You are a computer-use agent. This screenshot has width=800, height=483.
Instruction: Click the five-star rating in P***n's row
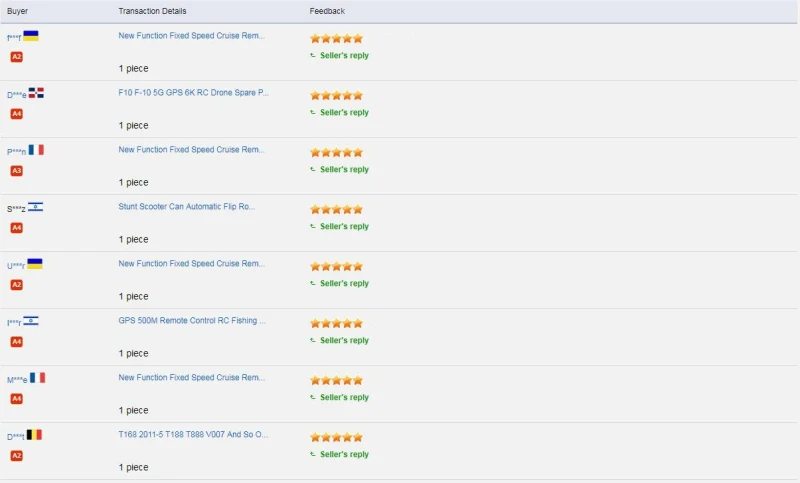337,152
